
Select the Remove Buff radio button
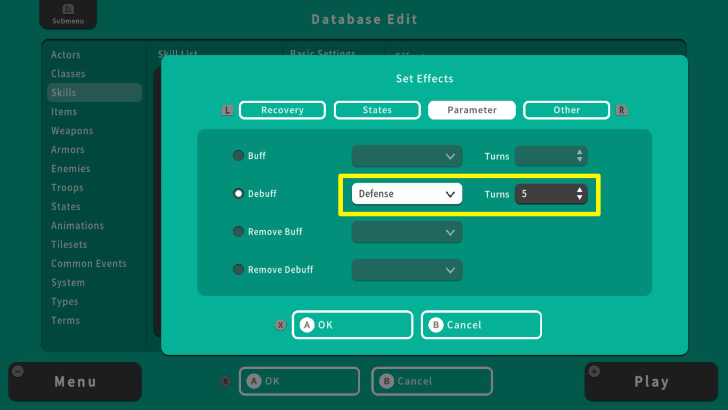238,232
